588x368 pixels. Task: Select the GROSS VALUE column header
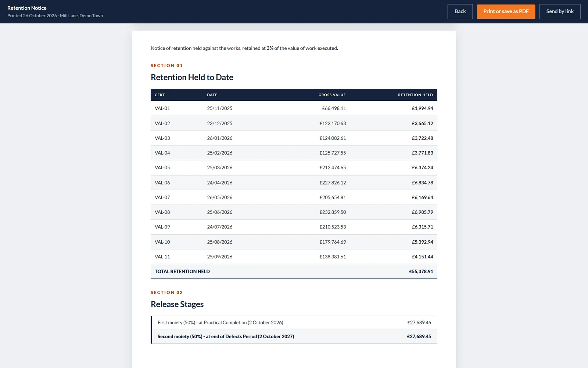point(332,95)
